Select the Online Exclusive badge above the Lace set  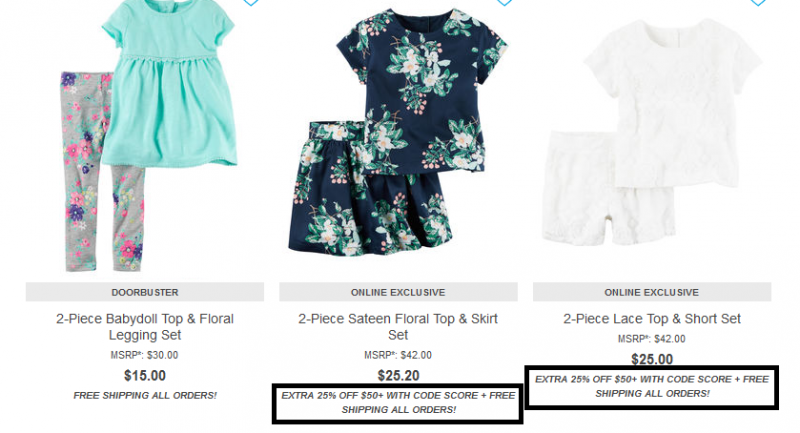[652, 292]
